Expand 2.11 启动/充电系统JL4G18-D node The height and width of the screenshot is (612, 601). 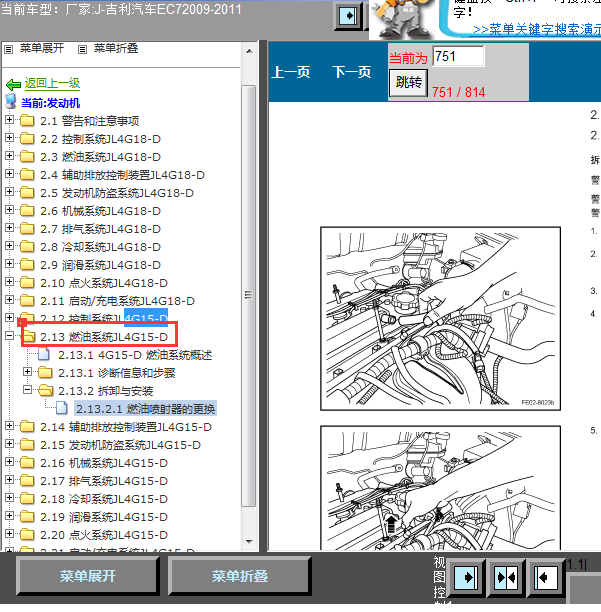(9, 299)
